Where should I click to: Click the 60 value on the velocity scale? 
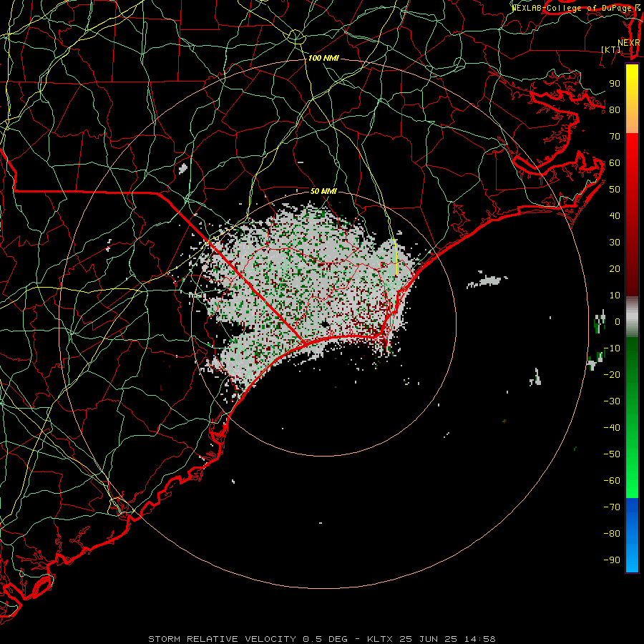[615, 162]
